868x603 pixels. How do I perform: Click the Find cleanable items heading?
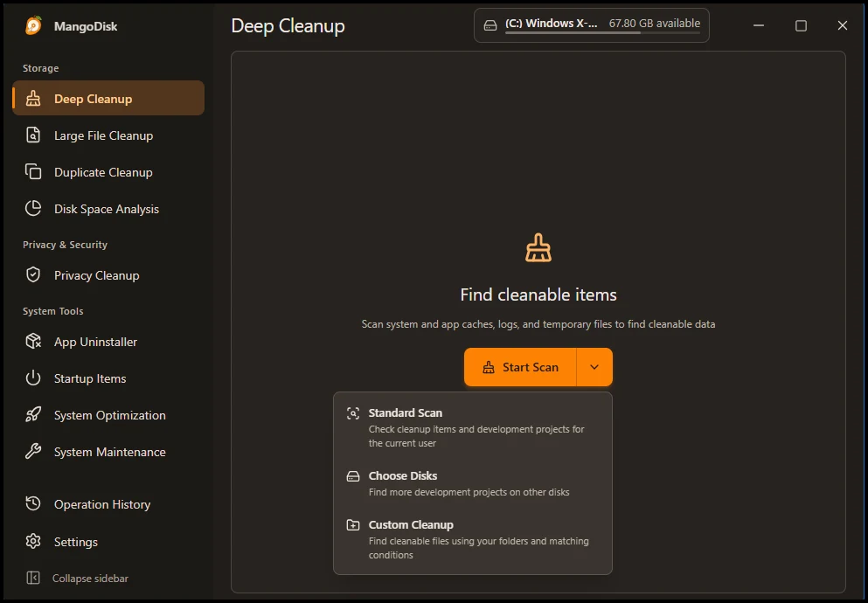[538, 295]
